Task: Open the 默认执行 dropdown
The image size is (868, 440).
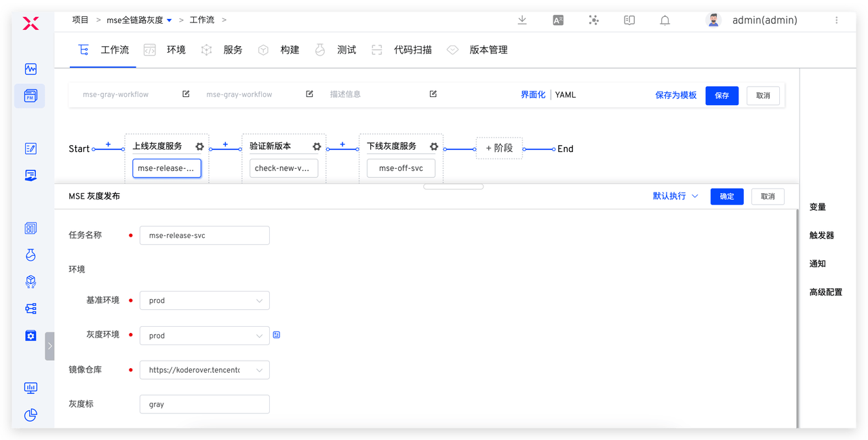Action: (675, 196)
